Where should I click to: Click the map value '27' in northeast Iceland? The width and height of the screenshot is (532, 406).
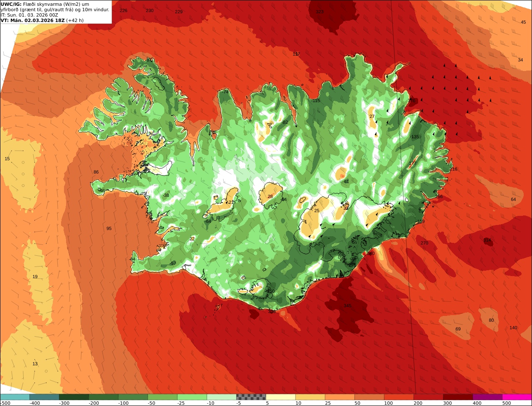click(372, 116)
